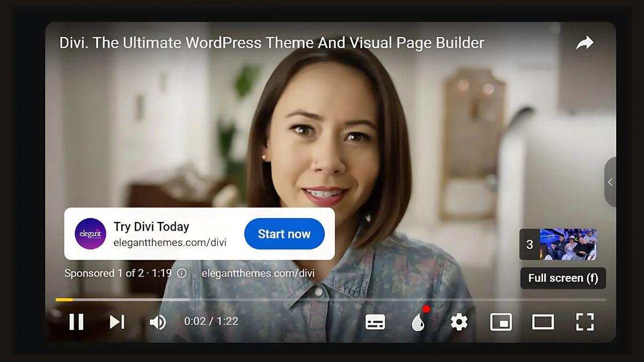Open elegantthemes.com/divi link beside Sponsored text
This screenshot has height=362, width=644.
(258, 274)
